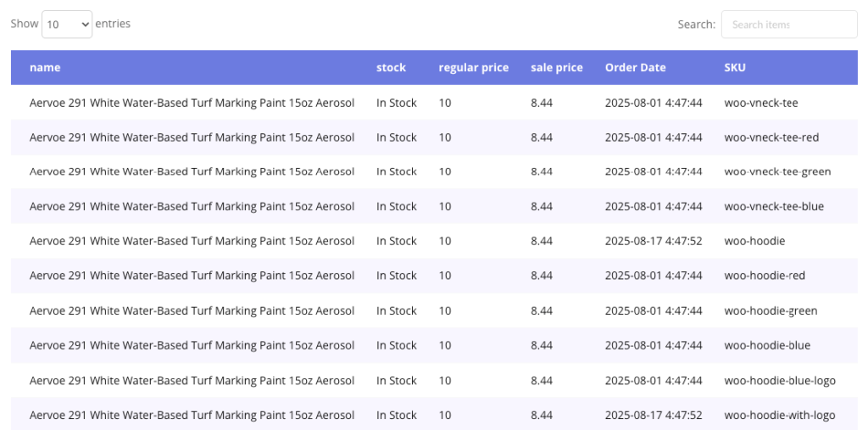Click sale price 8.44 in woo-vneck-tee-red row
868x430 pixels.
542,137
